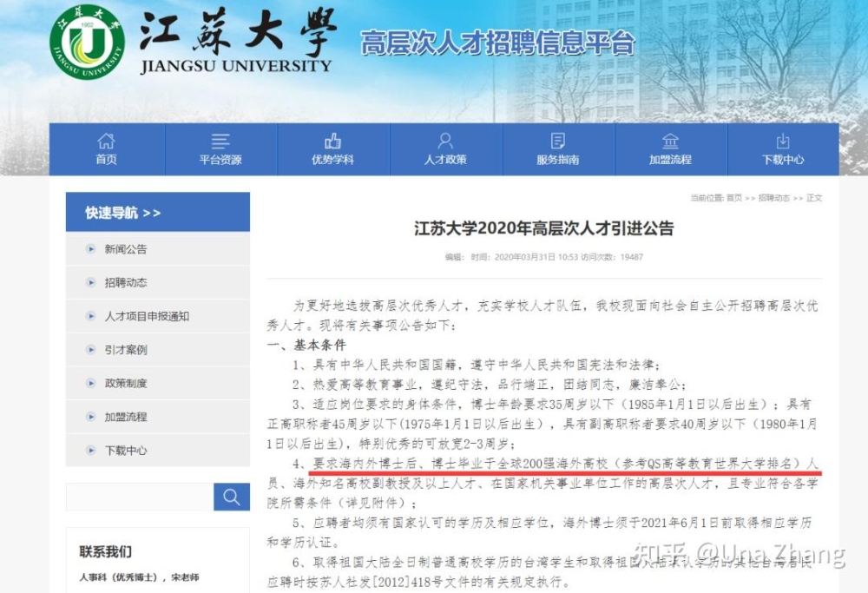The image size is (868, 593).
Task: Click the contact line 人事科（优秀博士），宋老师
Action: click(139, 577)
